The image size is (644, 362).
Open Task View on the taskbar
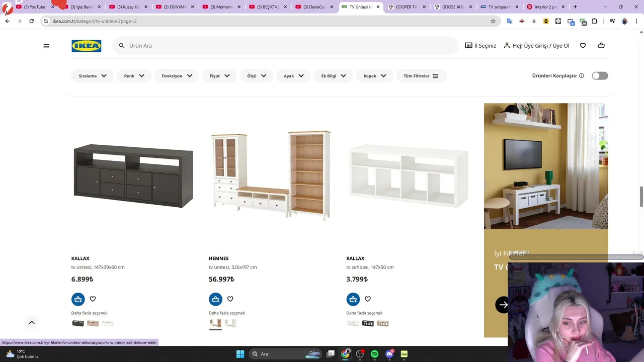pyautogui.click(x=331, y=354)
